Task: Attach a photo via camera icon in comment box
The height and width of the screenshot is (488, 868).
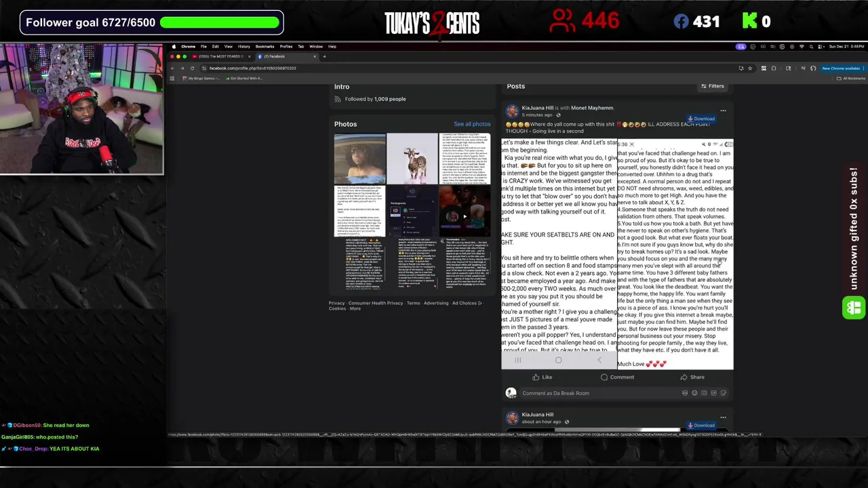Action: 704,393
